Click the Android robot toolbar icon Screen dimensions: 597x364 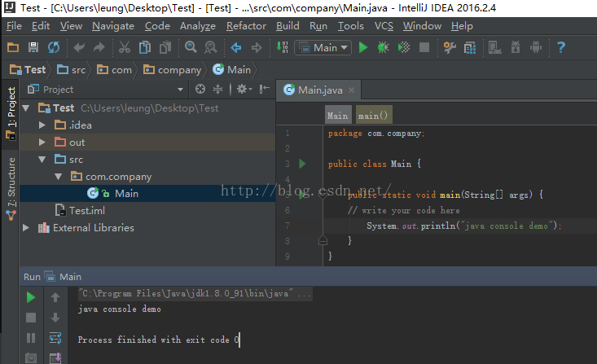[536, 47]
